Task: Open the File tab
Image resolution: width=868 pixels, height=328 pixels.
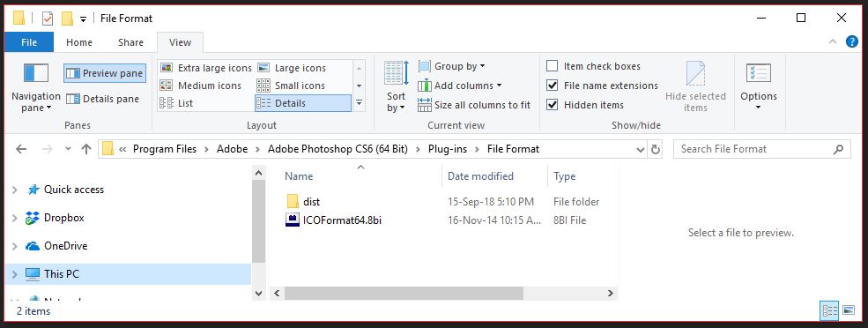Action: pyautogui.click(x=29, y=42)
